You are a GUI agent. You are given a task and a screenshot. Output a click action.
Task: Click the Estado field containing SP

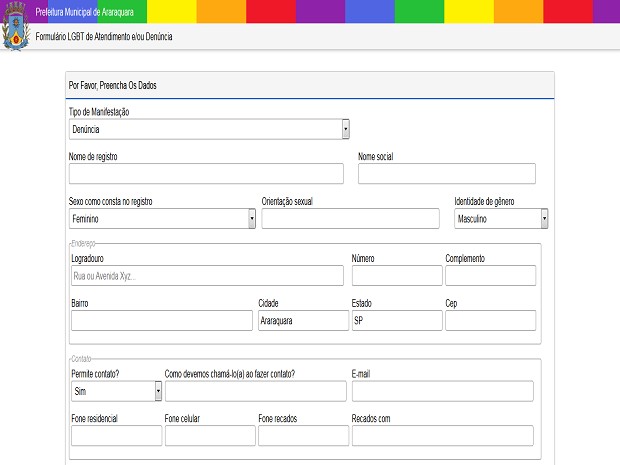tap(396, 320)
